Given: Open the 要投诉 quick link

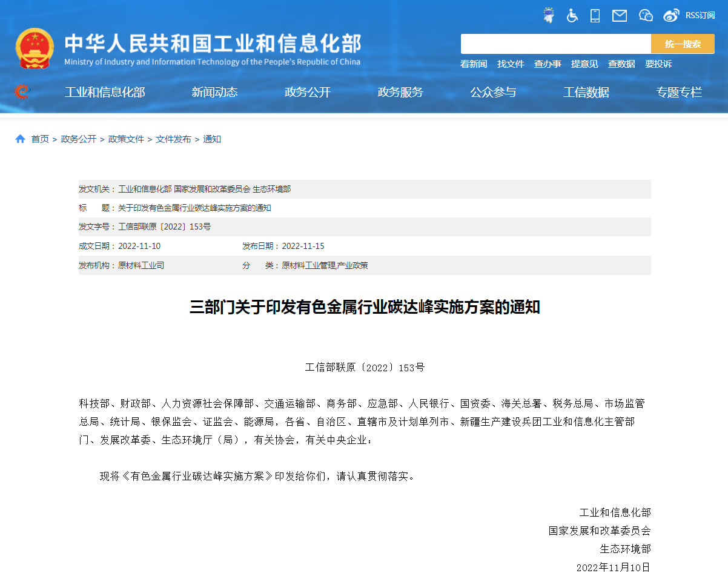Looking at the screenshot, I should 658,64.
